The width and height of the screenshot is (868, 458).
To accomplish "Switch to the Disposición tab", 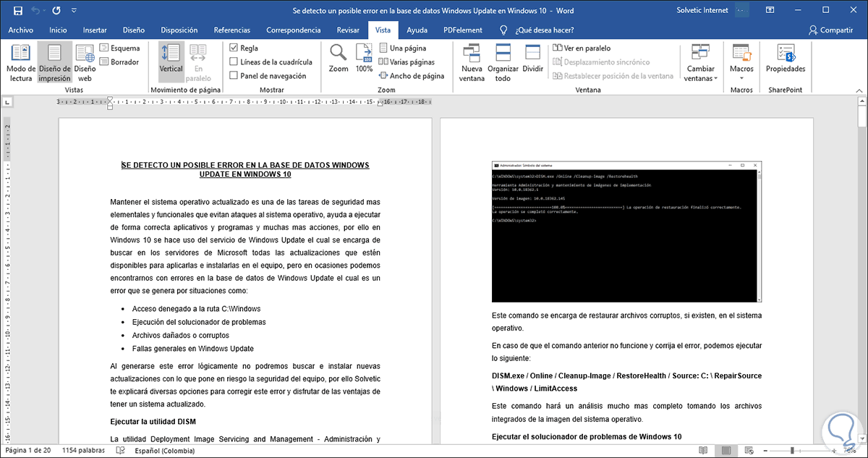I will 179,30.
